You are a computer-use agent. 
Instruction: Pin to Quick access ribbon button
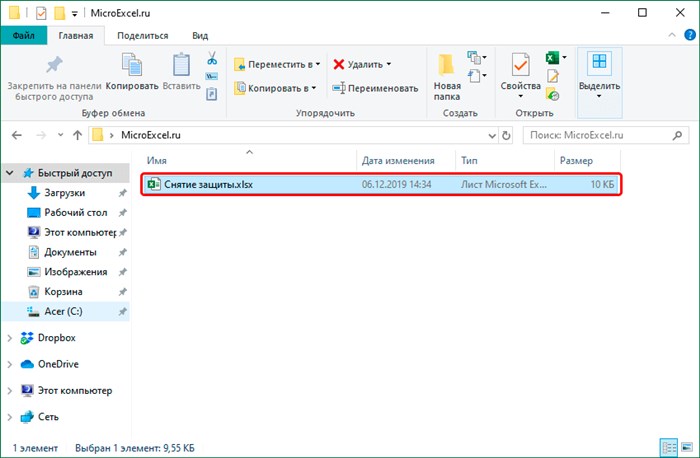(54, 78)
